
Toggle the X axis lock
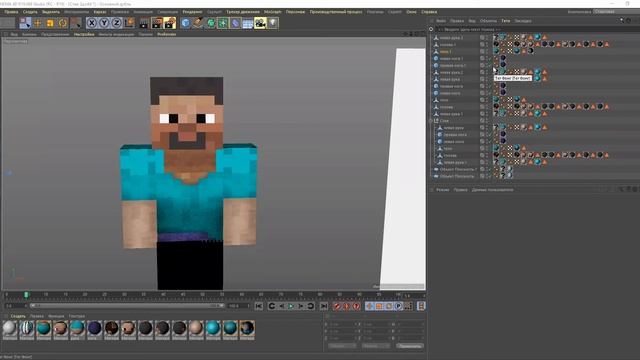pyautogui.click(x=92, y=23)
